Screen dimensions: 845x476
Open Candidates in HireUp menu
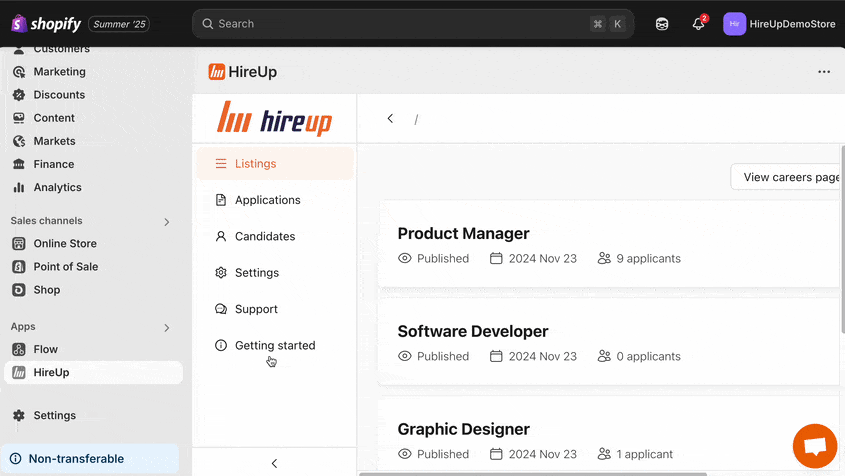pos(264,236)
